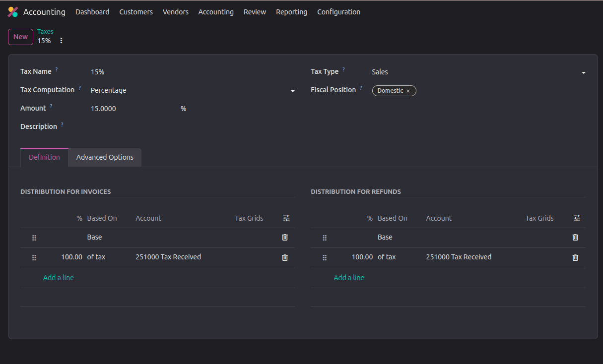The width and height of the screenshot is (603, 364).
Task: Show help tooltip for Tax Type
Action: [343, 70]
